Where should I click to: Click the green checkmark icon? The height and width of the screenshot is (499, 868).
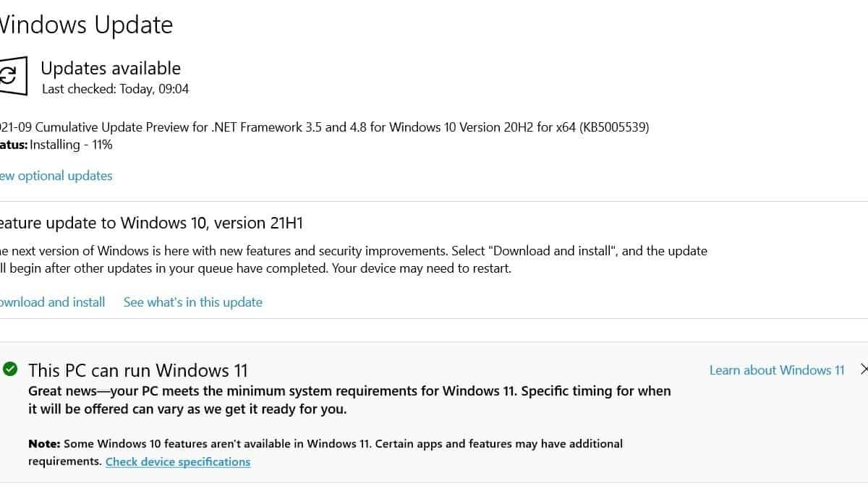[10, 370]
